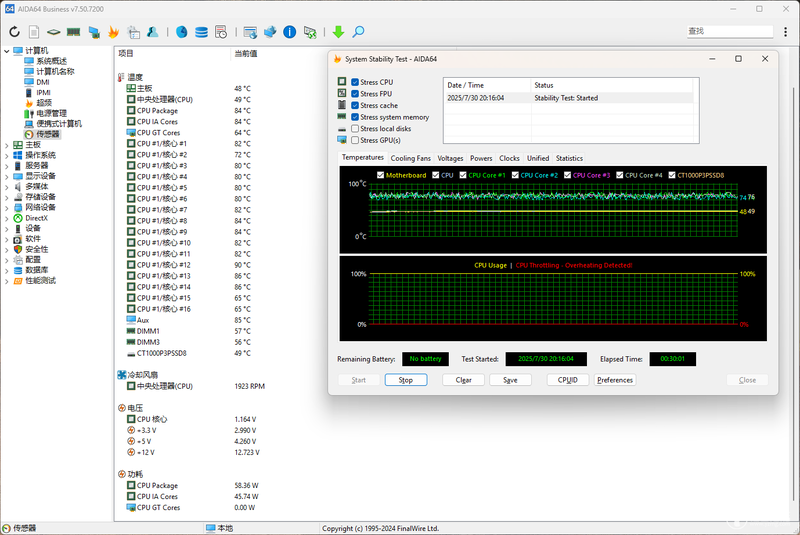The width and height of the screenshot is (800, 535).
Task: Expand the 主板 tree node
Action: pos(7,145)
